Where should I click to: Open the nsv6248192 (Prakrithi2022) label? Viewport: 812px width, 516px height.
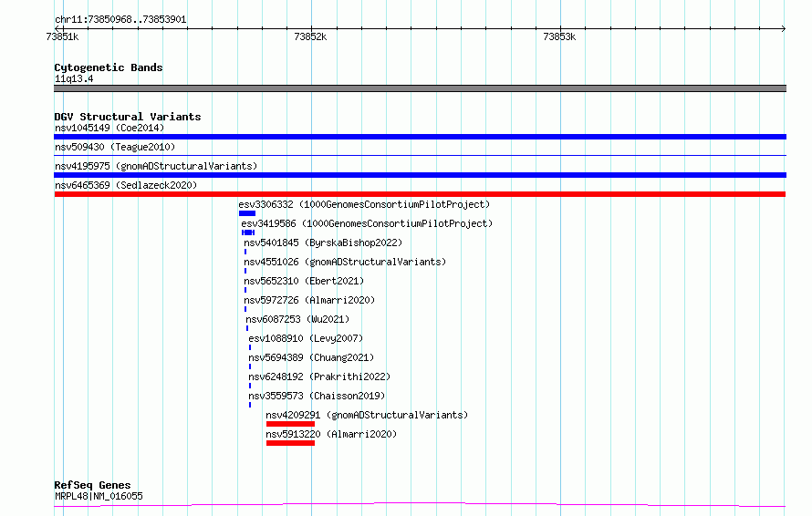click(319, 377)
